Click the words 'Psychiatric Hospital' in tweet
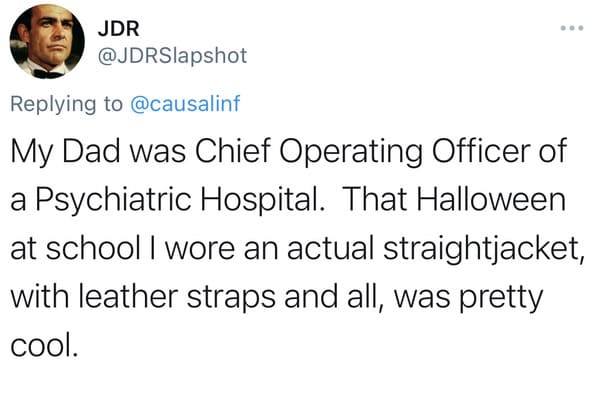599x395 pixels. pos(180,201)
